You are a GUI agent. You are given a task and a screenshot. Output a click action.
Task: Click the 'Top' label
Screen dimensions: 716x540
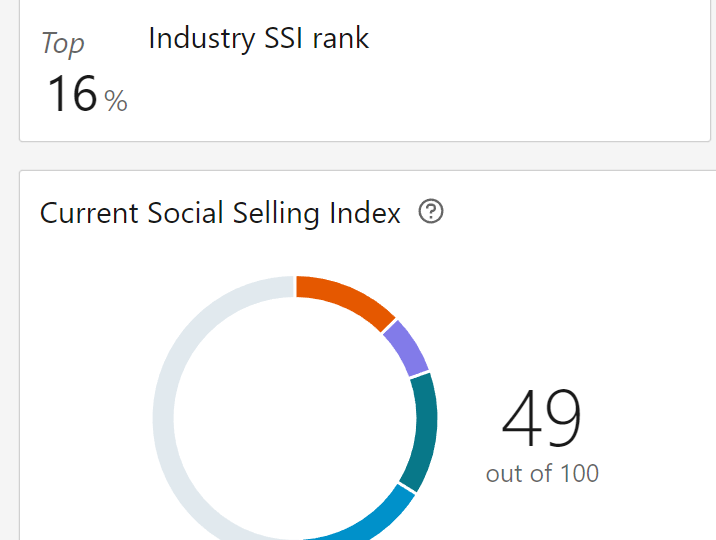coord(63,43)
